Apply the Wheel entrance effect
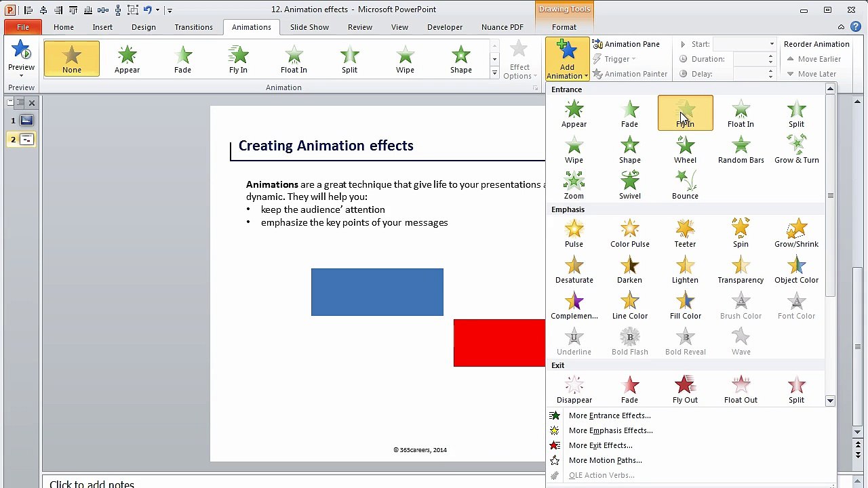The height and width of the screenshot is (488, 868). coord(685,149)
